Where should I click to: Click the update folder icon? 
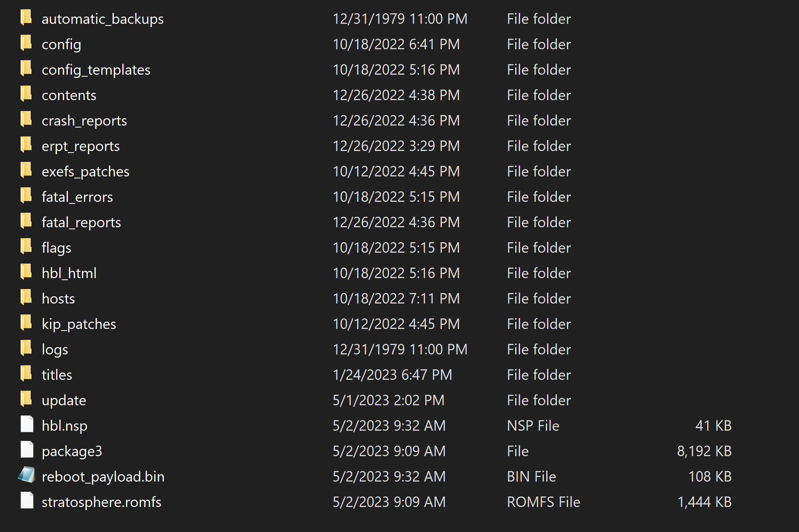(26, 400)
